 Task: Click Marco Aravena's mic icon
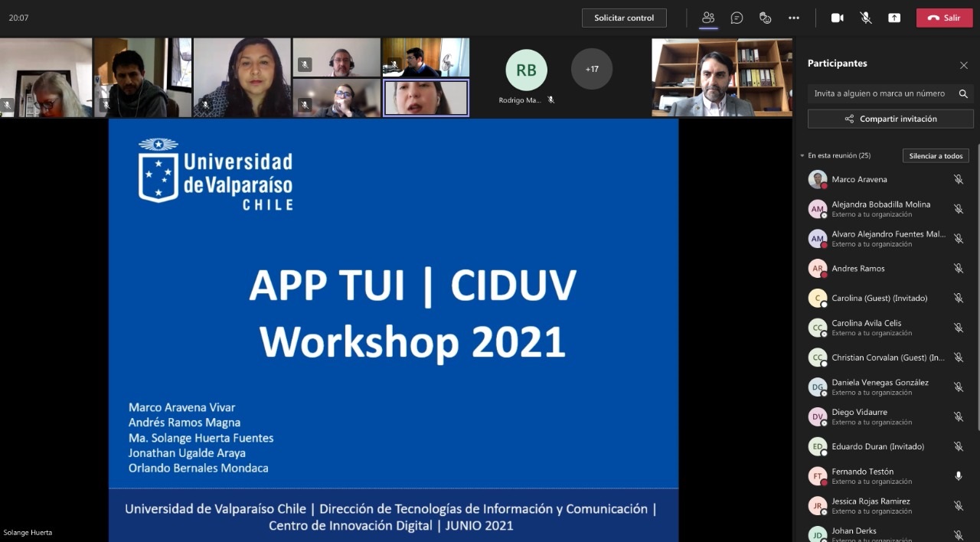tap(958, 179)
